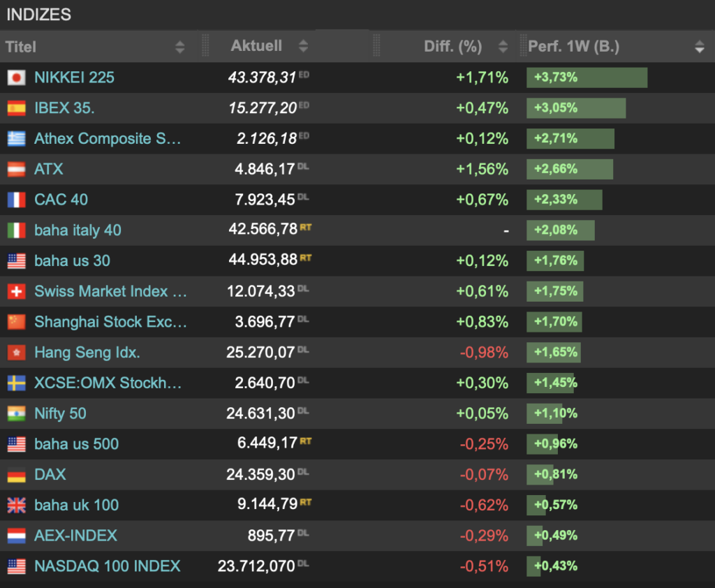Click the Nifty 50 change +0,05%
715x588 pixels.
click(x=482, y=413)
